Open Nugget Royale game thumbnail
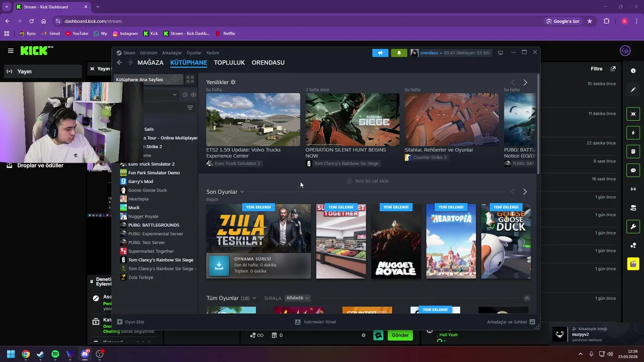The height and width of the screenshot is (362, 644). [x=396, y=241]
